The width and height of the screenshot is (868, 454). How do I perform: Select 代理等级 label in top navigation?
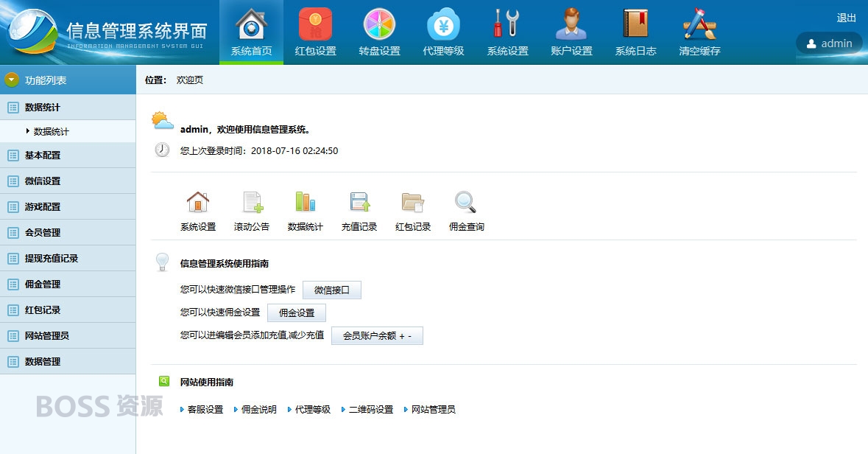443,51
